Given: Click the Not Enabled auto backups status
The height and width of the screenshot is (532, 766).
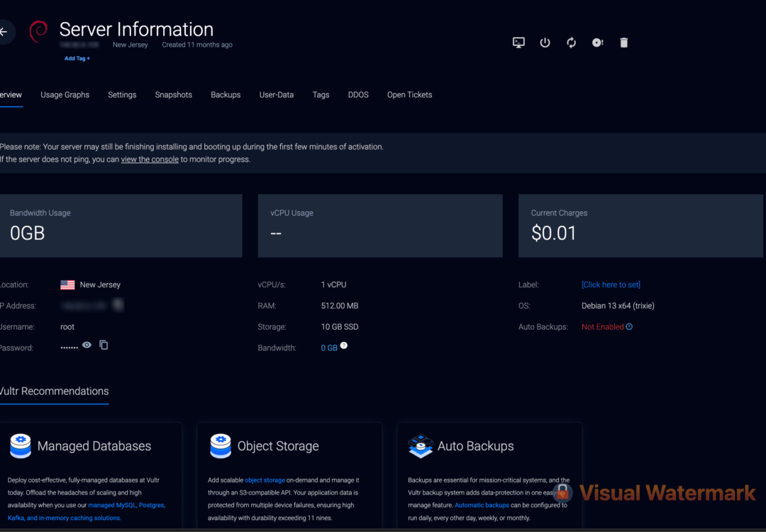Looking at the screenshot, I should coord(602,327).
